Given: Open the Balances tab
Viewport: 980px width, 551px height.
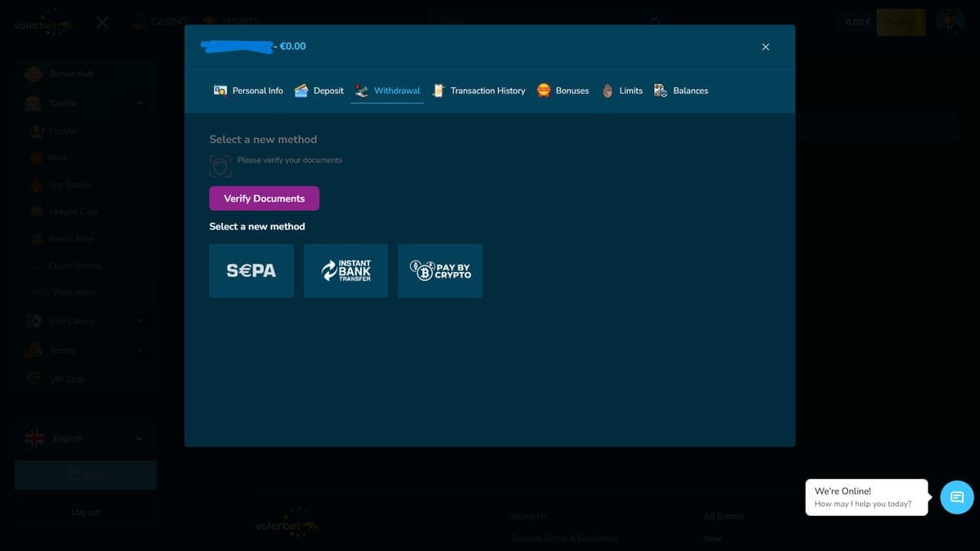Looking at the screenshot, I should 680,91.
